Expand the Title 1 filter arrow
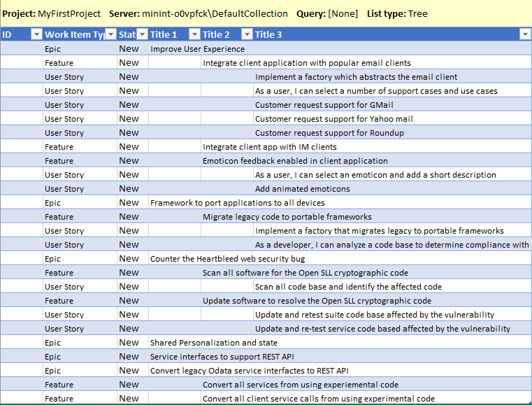 194,34
